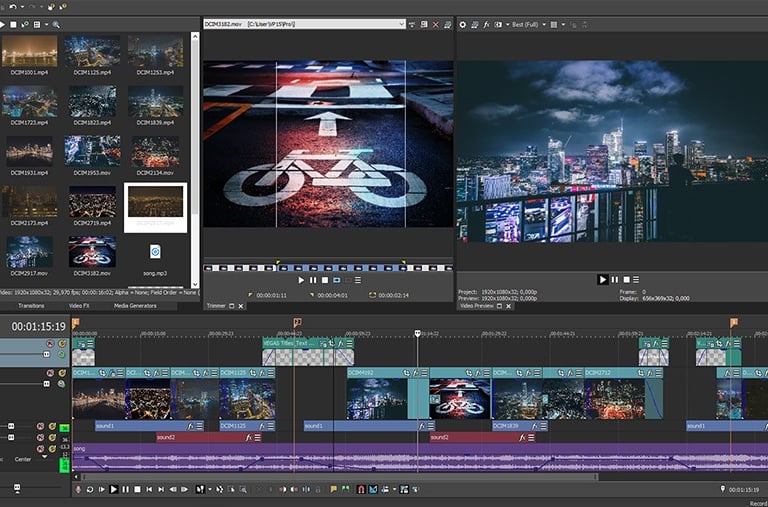
Task: Select DCIM1953.mov media thumbnail
Action: click(92, 151)
